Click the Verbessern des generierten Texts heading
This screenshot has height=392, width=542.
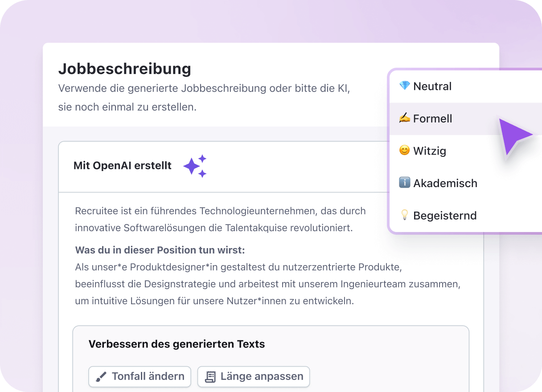(177, 344)
